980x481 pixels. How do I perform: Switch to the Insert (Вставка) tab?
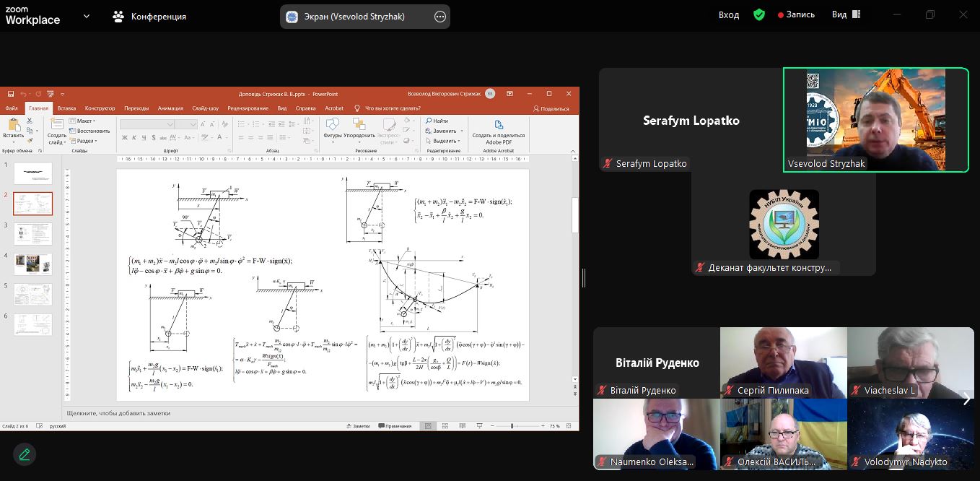click(66, 108)
